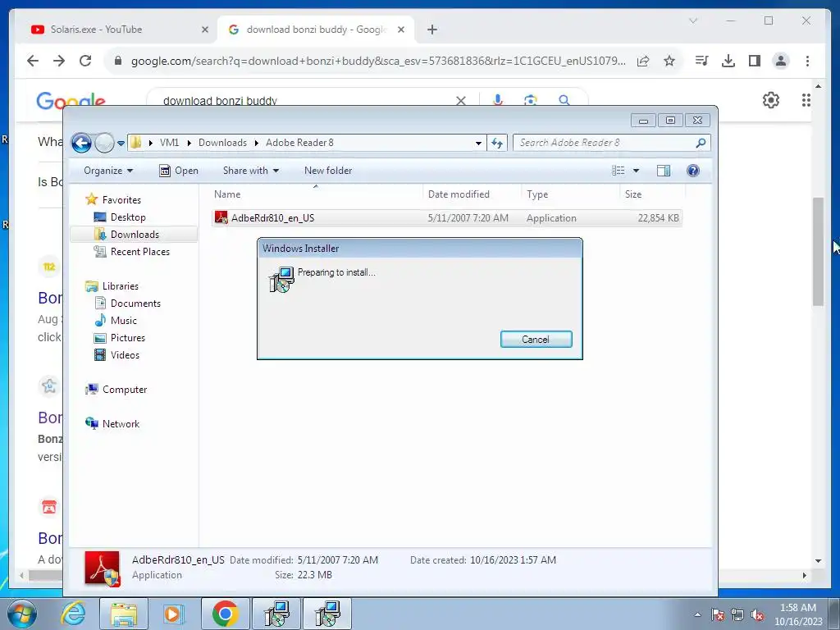Screen dimensions: 840x630
Task: Click the share page icon in Chrome
Action: [643, 61]
